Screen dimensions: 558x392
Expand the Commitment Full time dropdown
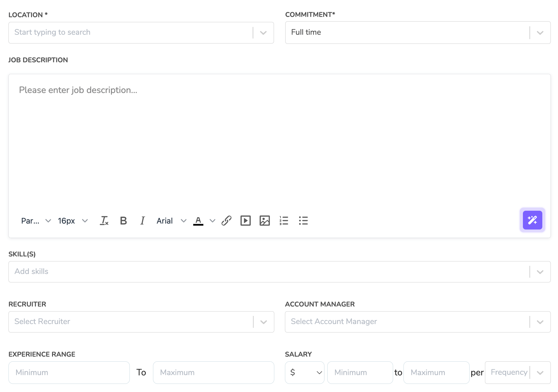[418, 33]
